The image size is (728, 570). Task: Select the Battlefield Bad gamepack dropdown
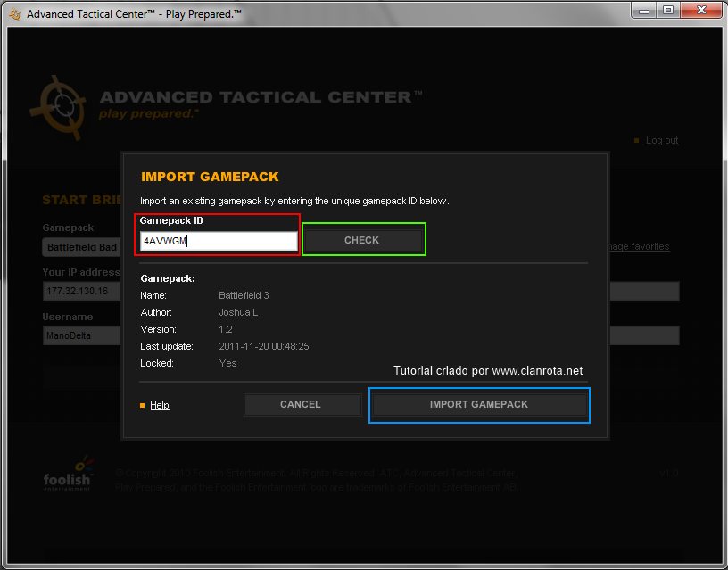coord(82,247)
